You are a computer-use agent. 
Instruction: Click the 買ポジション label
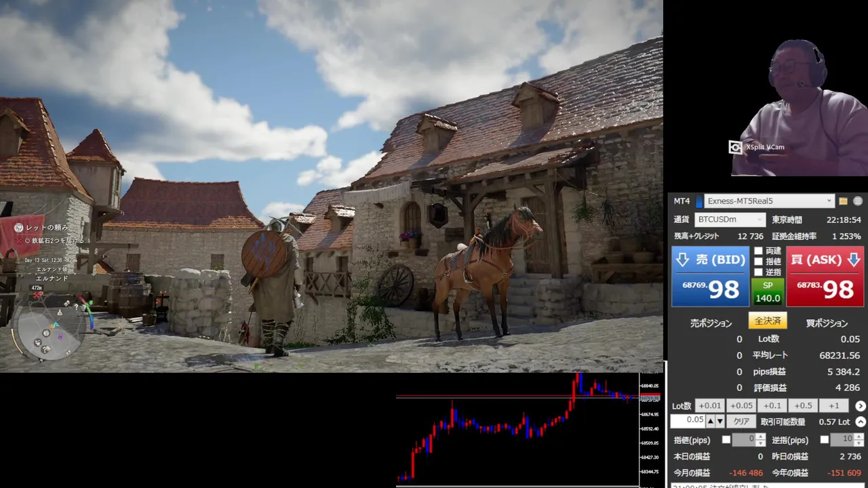point(827,323)
